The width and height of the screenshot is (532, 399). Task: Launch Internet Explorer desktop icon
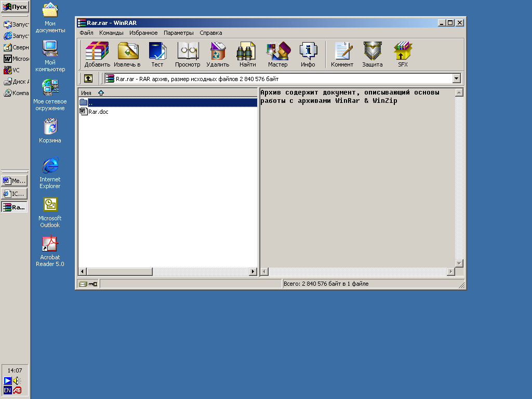tap(50, 173)
